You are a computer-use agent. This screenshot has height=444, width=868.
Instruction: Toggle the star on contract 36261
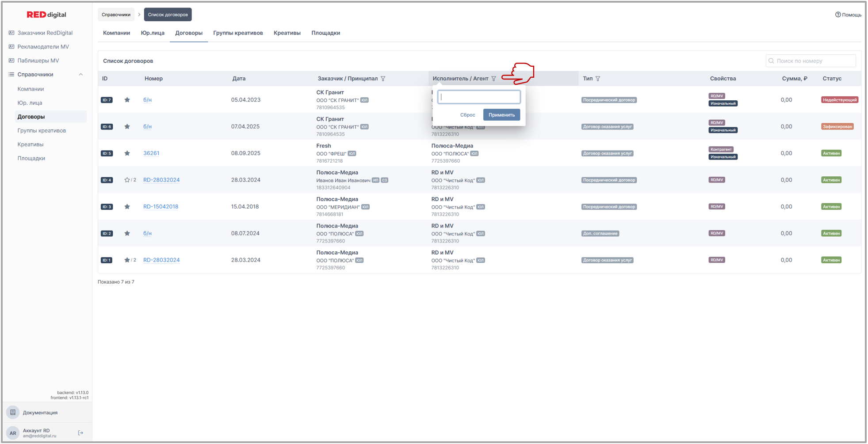[127, 153]
